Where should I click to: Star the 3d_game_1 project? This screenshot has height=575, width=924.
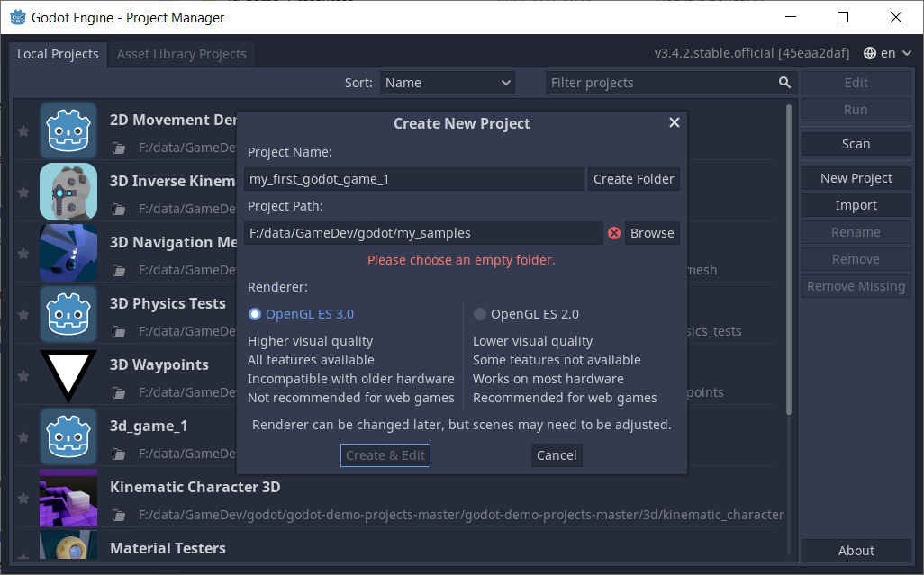[23, 436]
